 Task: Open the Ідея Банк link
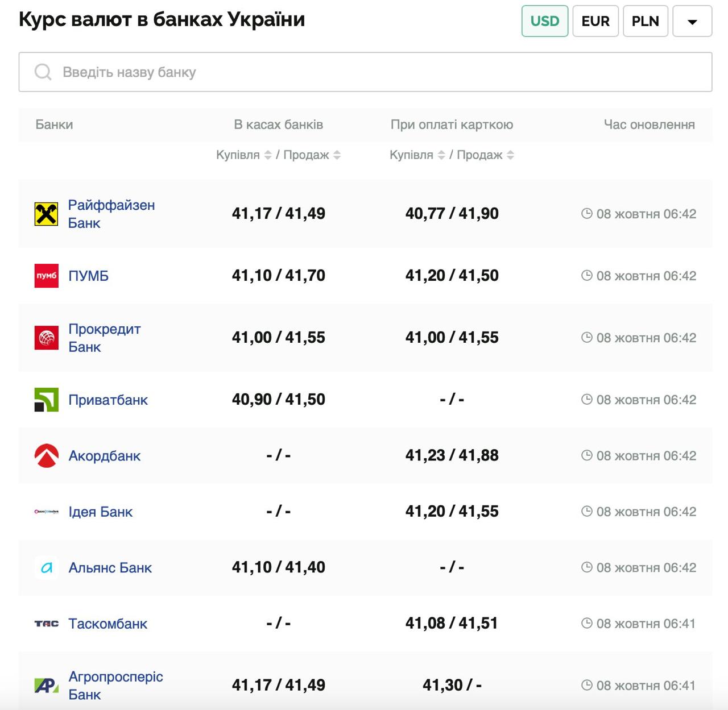[100, 512]
